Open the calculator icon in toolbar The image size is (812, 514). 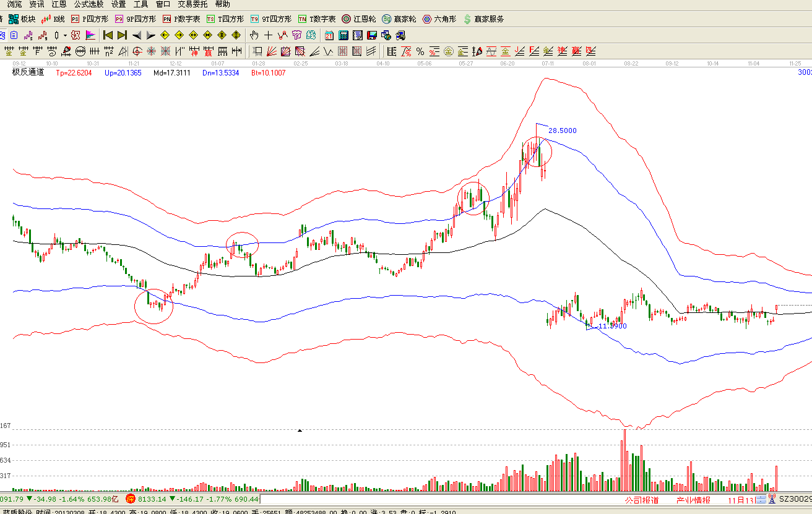(343, 35)
